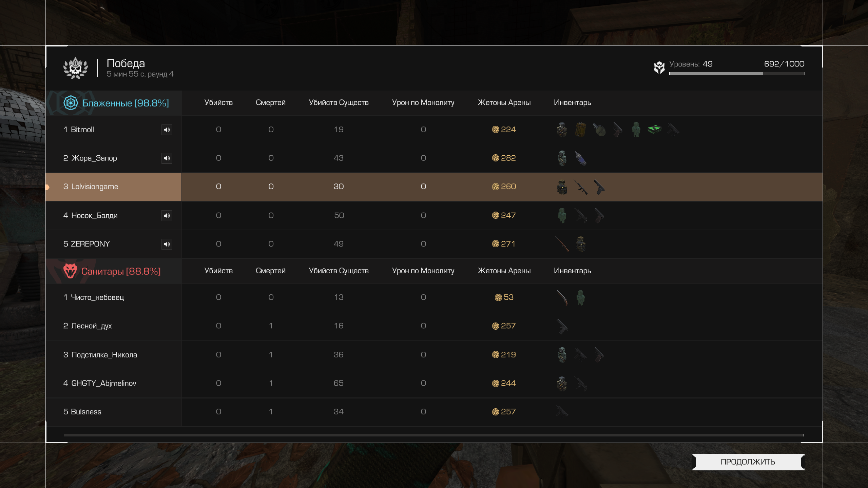Click the red Санитары snake emblem
868x488 pixels.
point(70,271)
